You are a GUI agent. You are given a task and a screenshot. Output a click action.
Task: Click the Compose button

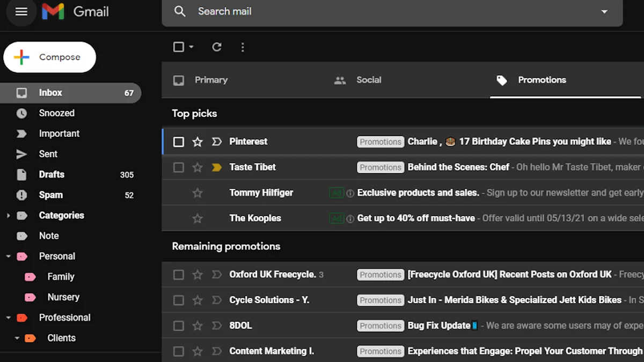[50, 57]
